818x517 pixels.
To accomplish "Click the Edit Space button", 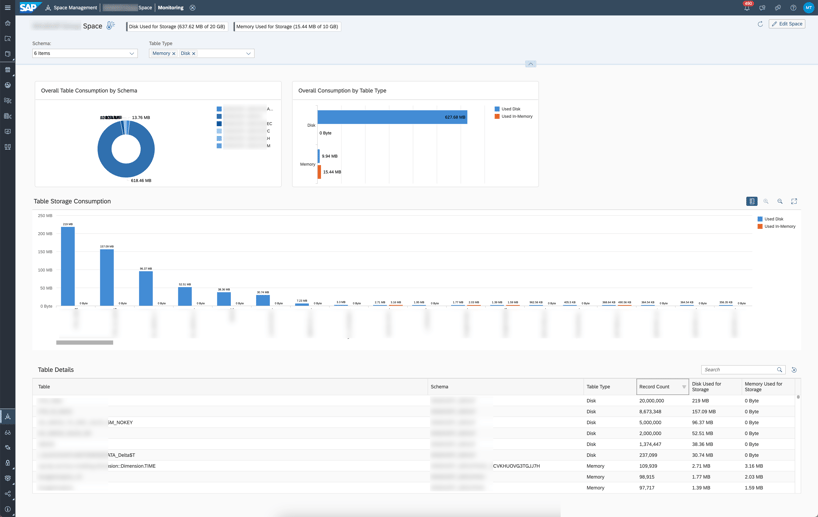I will pos(787,24).
